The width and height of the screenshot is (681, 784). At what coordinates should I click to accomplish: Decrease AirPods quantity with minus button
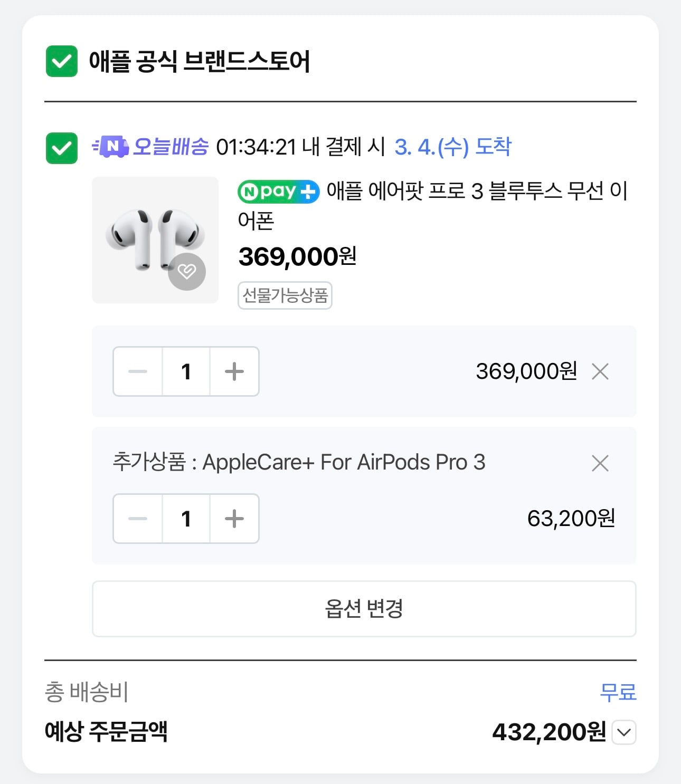(x=138, y=371)
